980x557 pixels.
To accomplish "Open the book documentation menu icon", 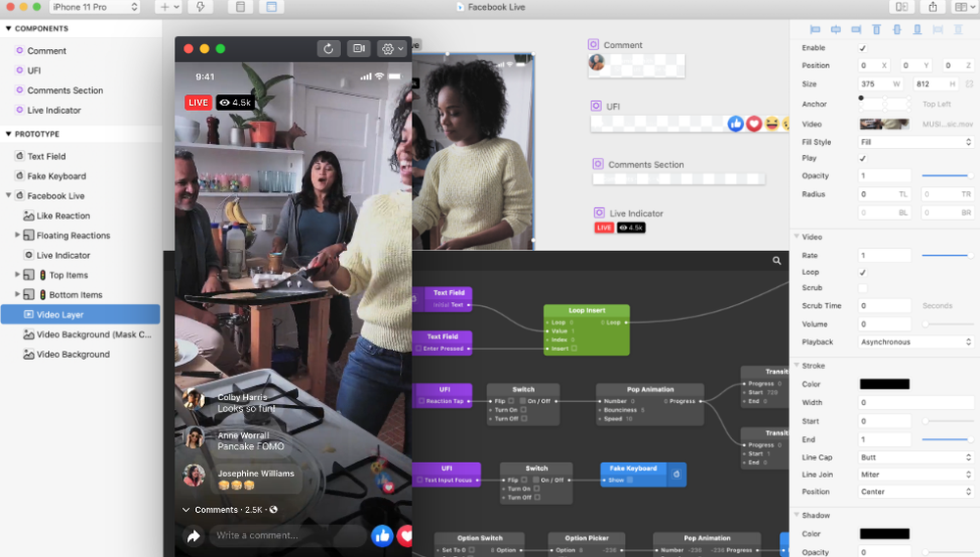I will 964,7.
